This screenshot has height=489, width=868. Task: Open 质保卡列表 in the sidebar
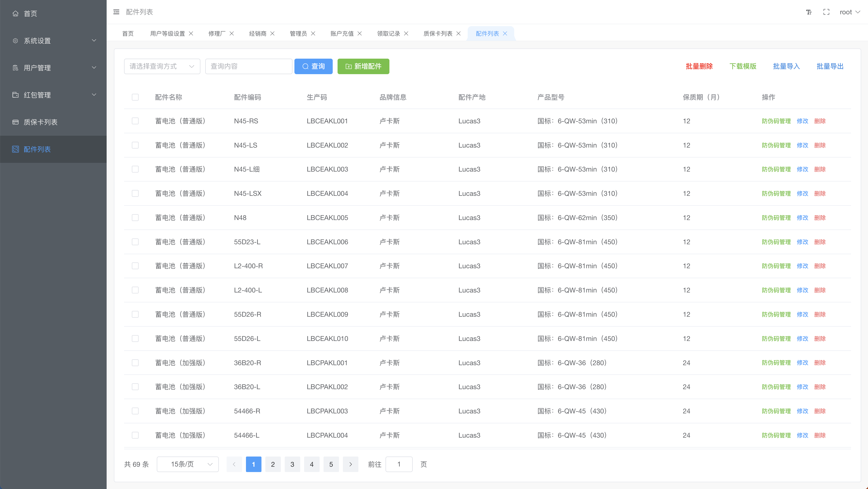[x=53, y=122]
